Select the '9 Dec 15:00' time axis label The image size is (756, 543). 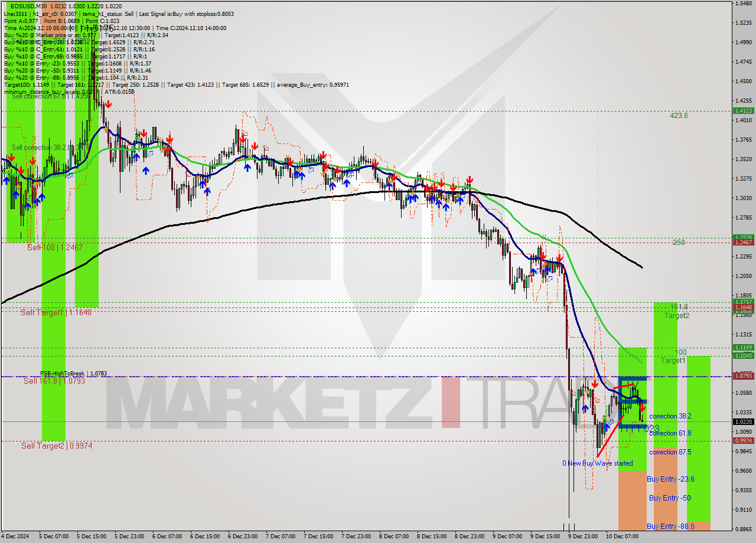click(x=545, y=537)
